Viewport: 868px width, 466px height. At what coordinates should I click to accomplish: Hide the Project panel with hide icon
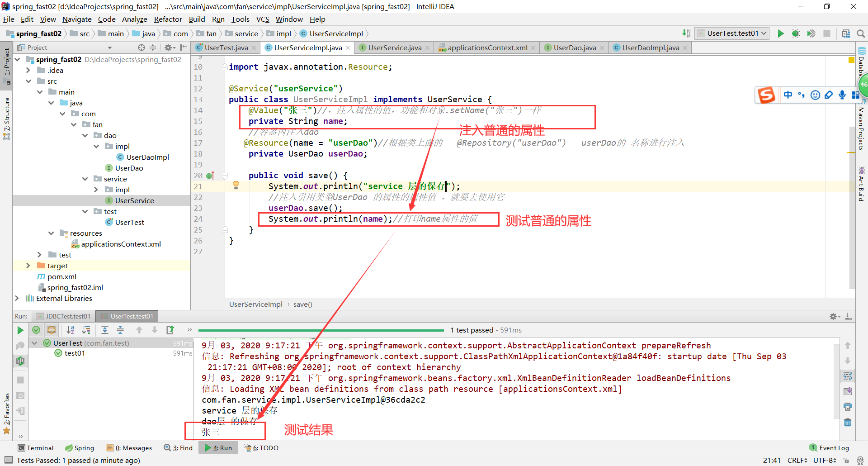[183, 48]
